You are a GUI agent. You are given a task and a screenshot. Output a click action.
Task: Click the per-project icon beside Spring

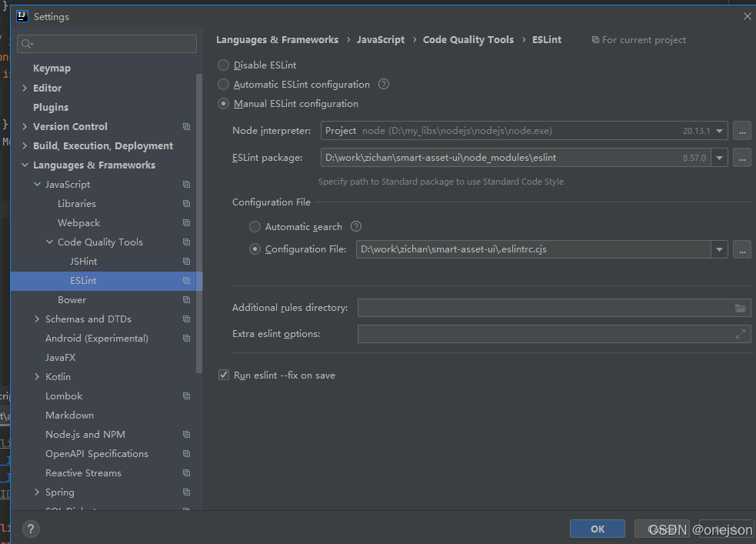click(187, 492)
